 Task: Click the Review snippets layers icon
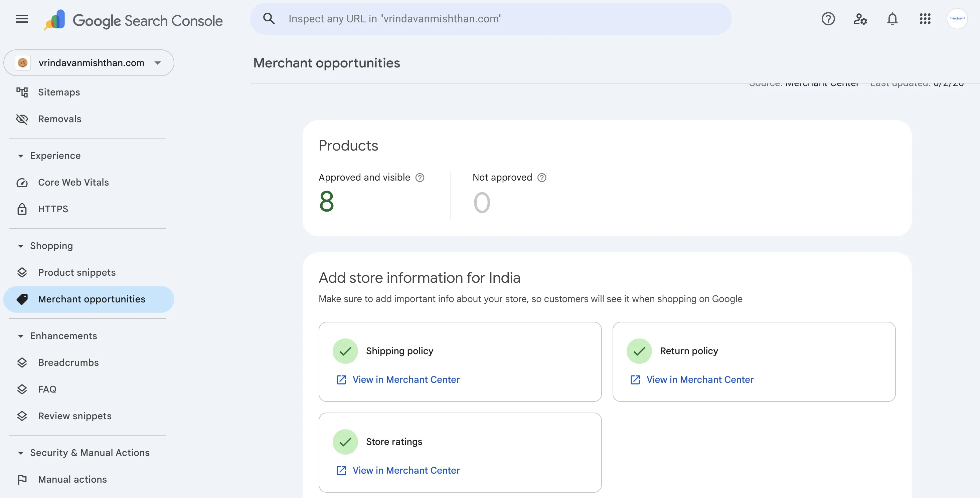pyautogui.click(x=22, y=416)
